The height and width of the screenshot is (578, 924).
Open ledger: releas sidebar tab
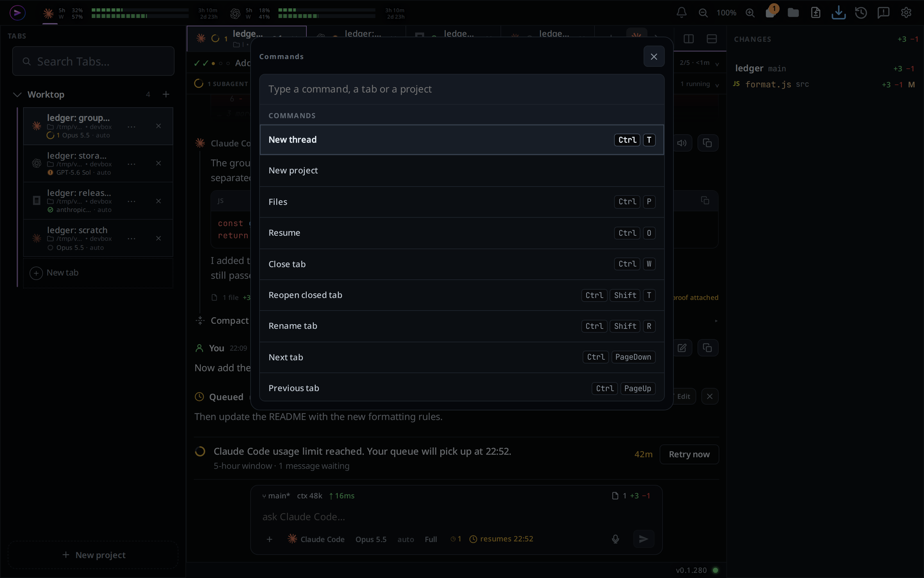[x=98, y=201]
